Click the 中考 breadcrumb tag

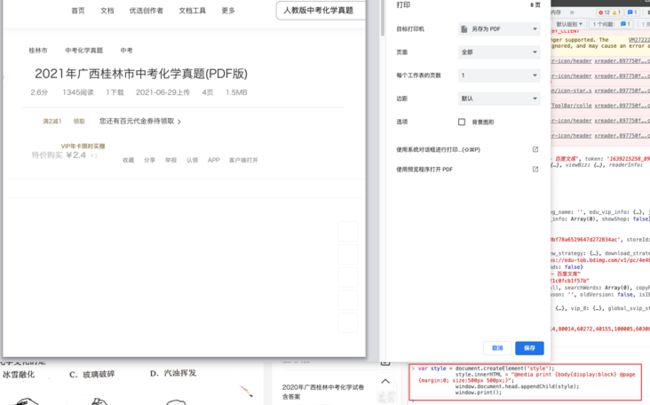coord(126,51)
